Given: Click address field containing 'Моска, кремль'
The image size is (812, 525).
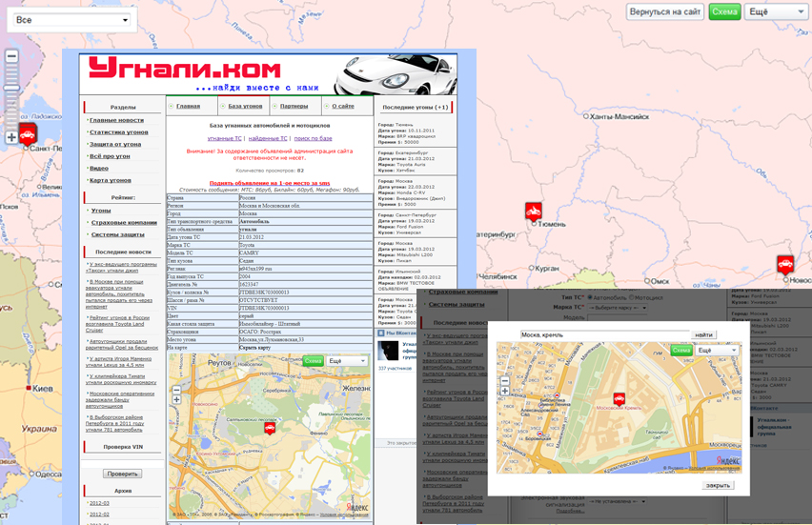Looking at the screenshot, I should tap(605, 335).
